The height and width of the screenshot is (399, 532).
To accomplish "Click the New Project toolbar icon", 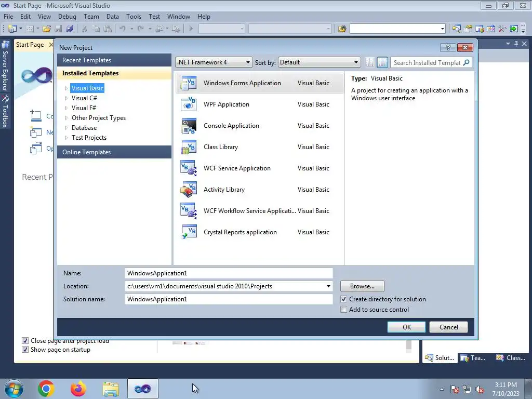I will point(12,29).
